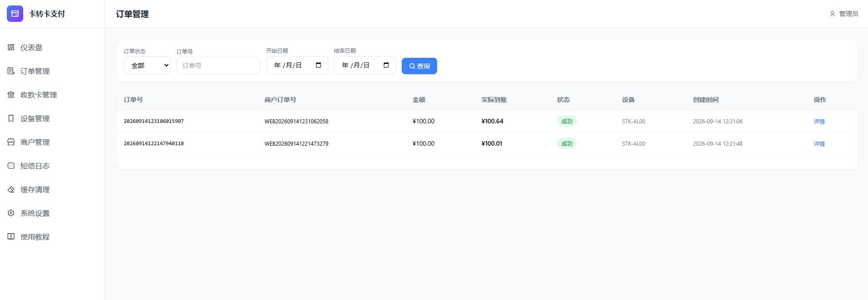Image resolution: width=868 pixels, height=300 pixels.
Task: Open the 结束日期 calendar picker
Action: tap(386, 65)
